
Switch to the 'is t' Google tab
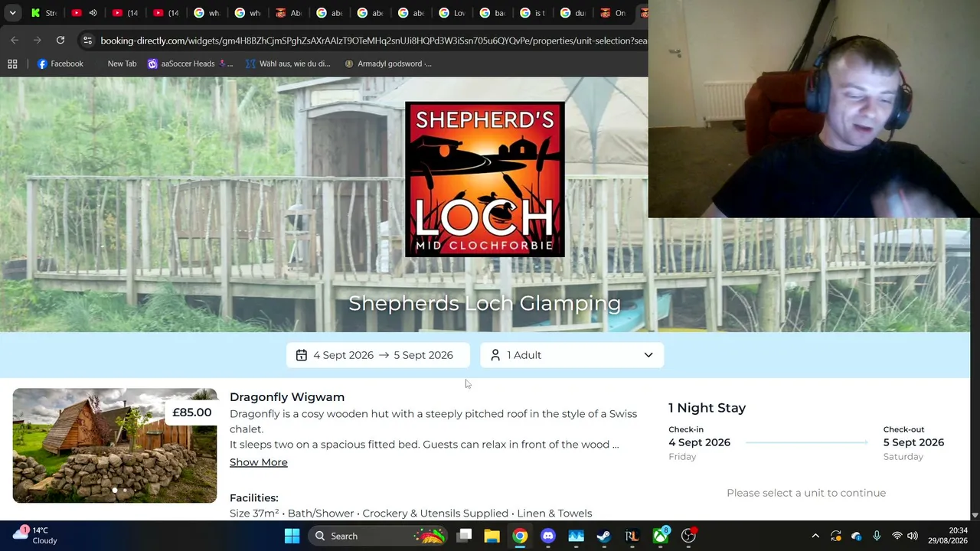(x=533, y=13)
